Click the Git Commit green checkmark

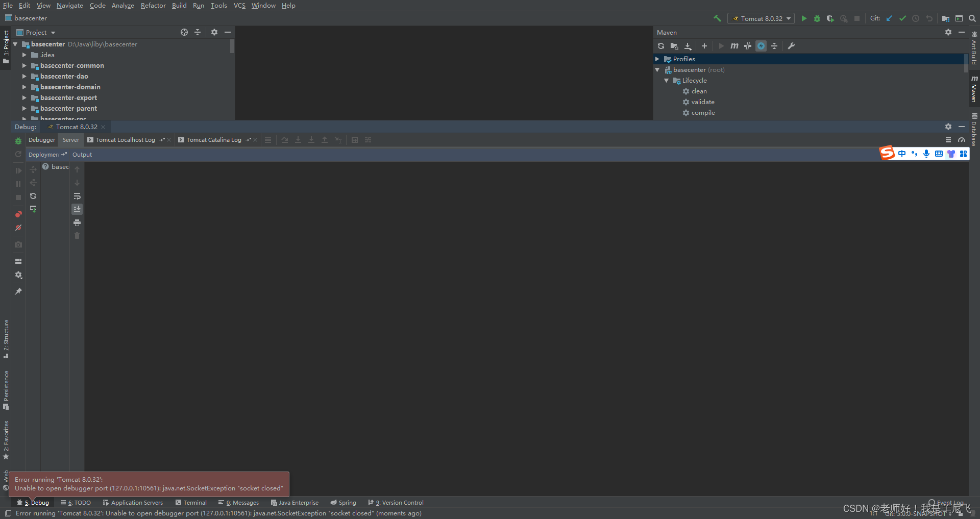(x=902, y=18)
